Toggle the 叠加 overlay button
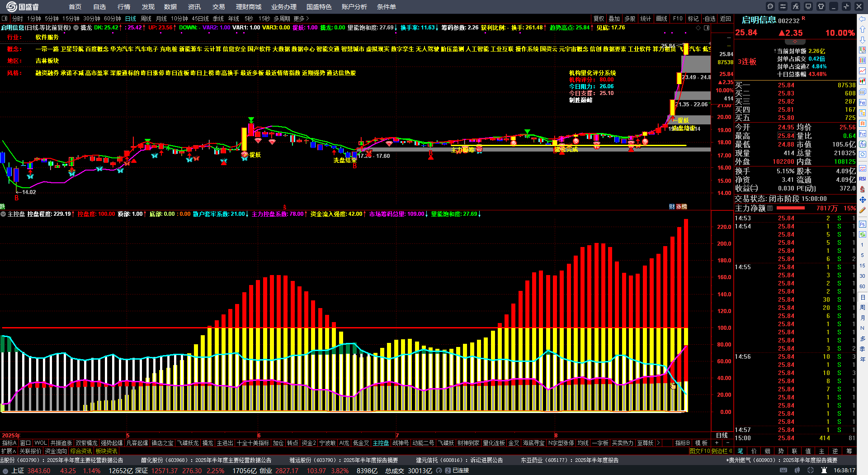868x475 pixels. pyautogui.click(x=614, y=19)
